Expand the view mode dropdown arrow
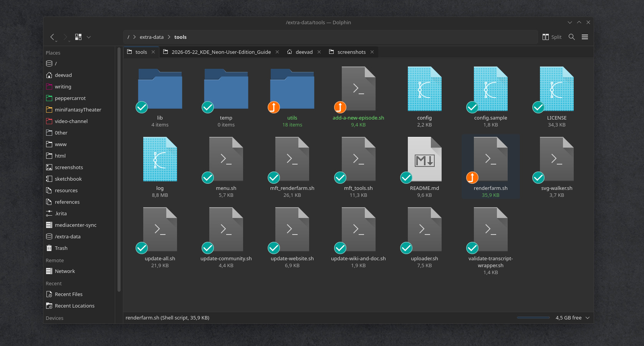 coord(89,37)
